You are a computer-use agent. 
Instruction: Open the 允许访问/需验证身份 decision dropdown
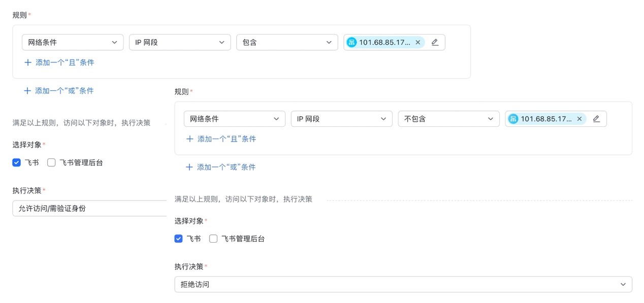(x=89, y=208)
